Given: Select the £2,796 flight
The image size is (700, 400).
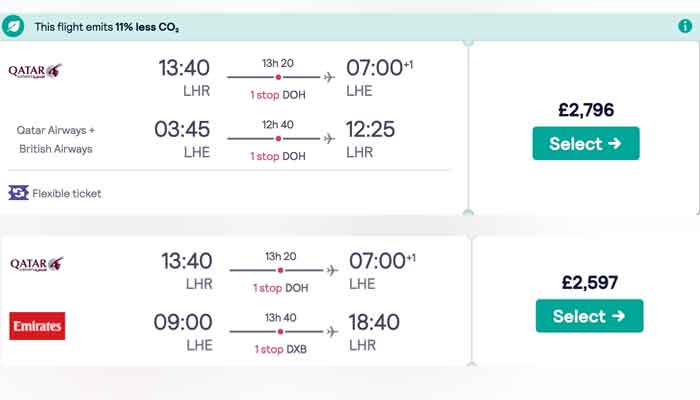Looking at the screenshot, I should pyautogui.click(x=585, y=143).
